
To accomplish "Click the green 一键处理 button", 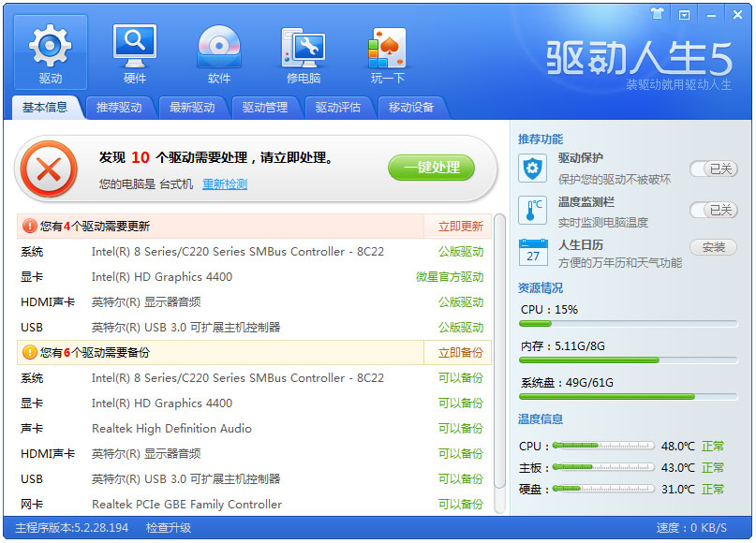I will tap(432, 168).
